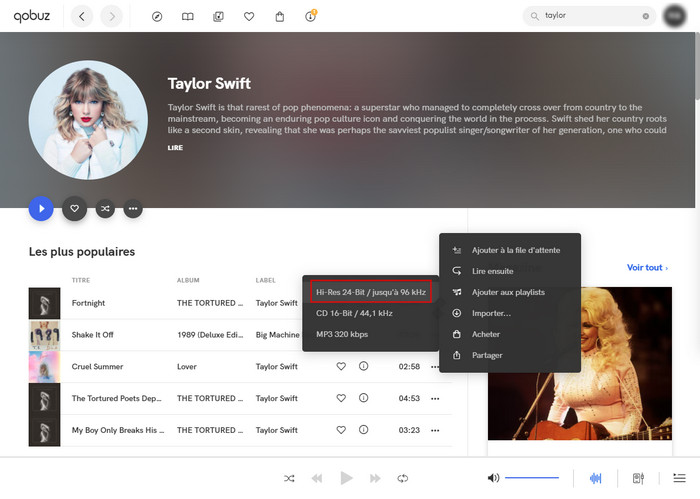Open three-dot menu for Cruel Summer track
Screen dimensions: 700x499
(x=435, y=367)
